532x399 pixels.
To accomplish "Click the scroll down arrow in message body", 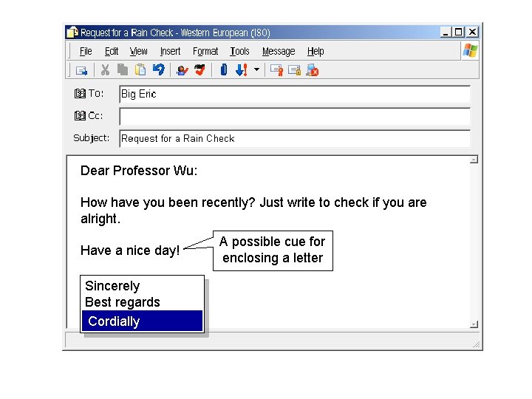I will (x=474, y=324).
